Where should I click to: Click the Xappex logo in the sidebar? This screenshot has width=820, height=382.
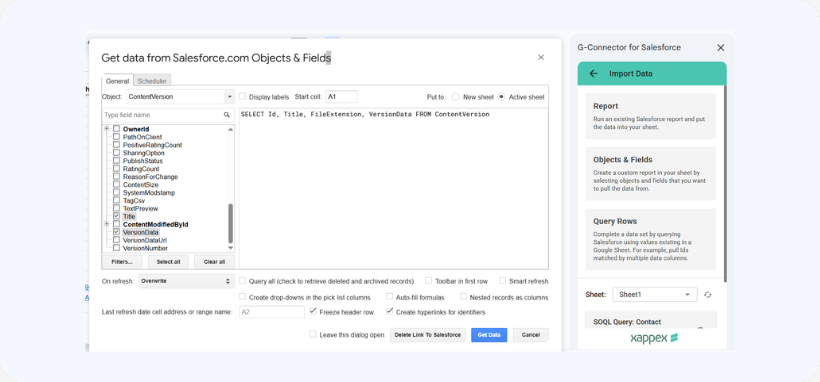654,338
